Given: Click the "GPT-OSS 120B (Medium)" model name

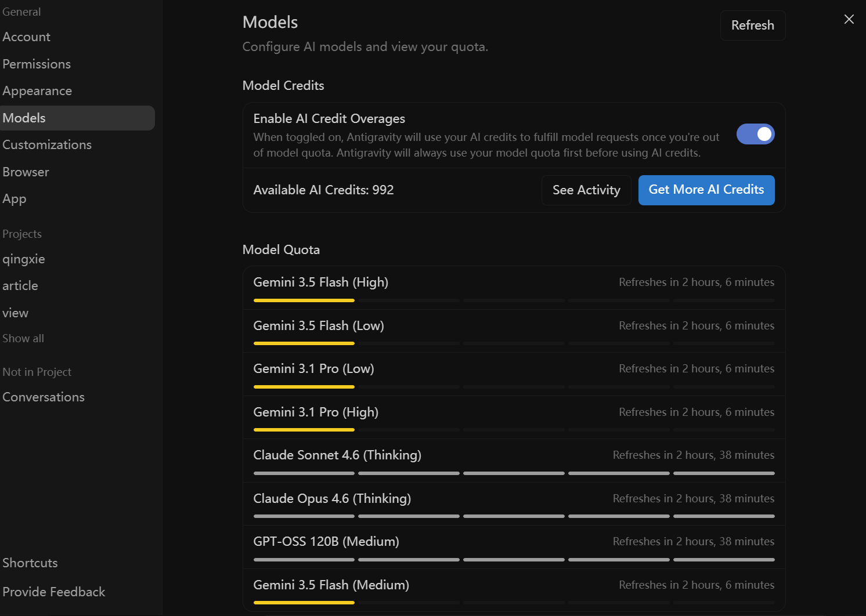Looking at the screenshot, I should [326, 542].
